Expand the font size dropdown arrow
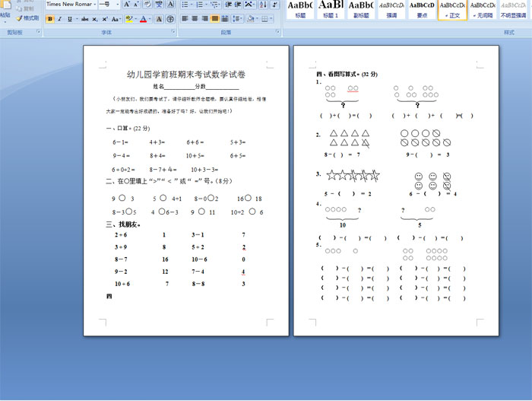 pyautogui.click(x=118, y=5)
